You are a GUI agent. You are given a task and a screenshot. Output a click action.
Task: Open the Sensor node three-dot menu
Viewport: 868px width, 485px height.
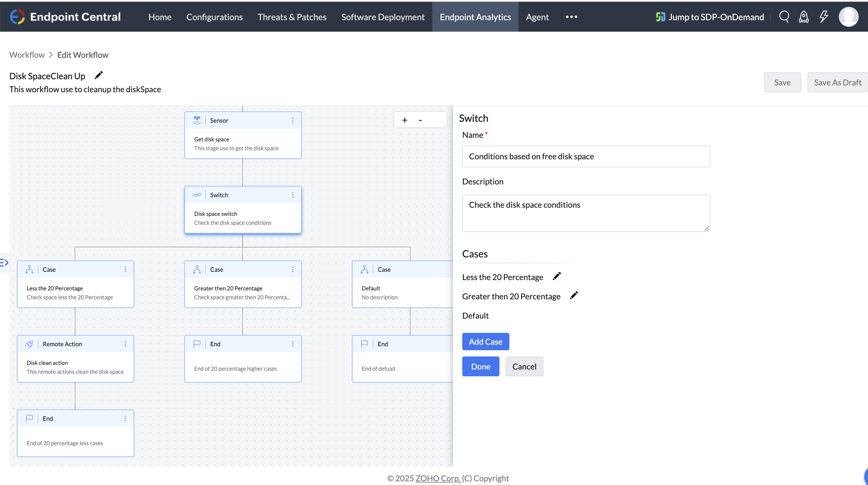293,120
